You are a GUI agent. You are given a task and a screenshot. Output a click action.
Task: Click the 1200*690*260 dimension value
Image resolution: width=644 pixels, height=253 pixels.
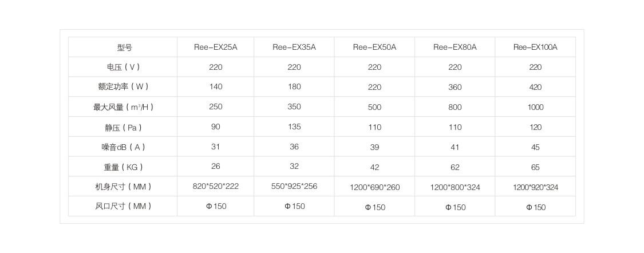(374, 187)
